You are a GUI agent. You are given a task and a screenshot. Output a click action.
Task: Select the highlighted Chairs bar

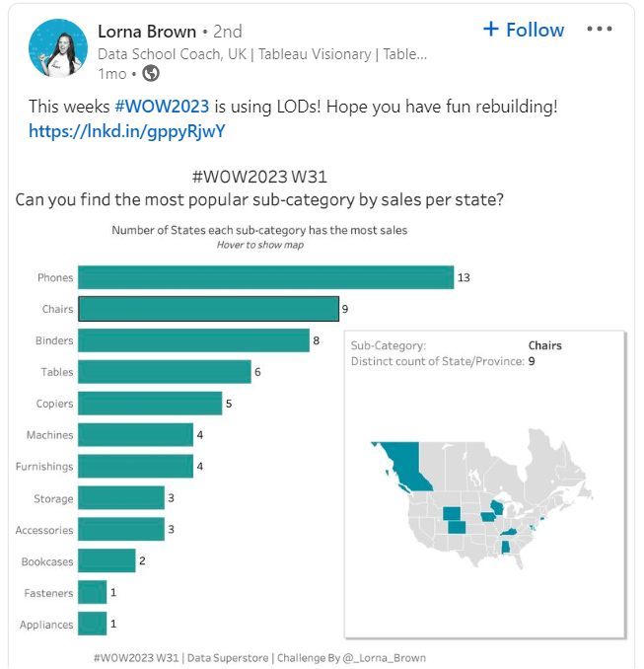click(x=208, y=310)
